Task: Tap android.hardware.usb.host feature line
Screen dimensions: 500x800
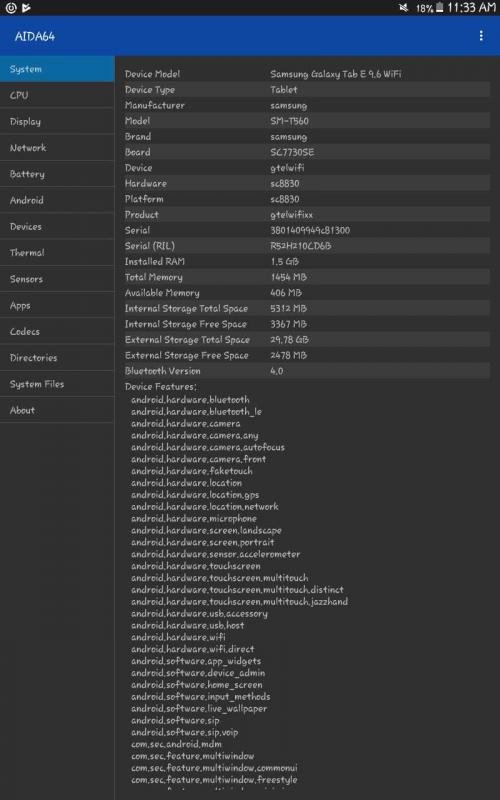Action: point(188,626)
